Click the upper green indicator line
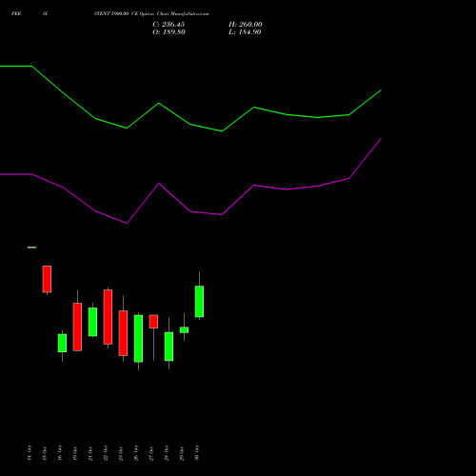This screenshot has height=476, width=476. [190, 124]
